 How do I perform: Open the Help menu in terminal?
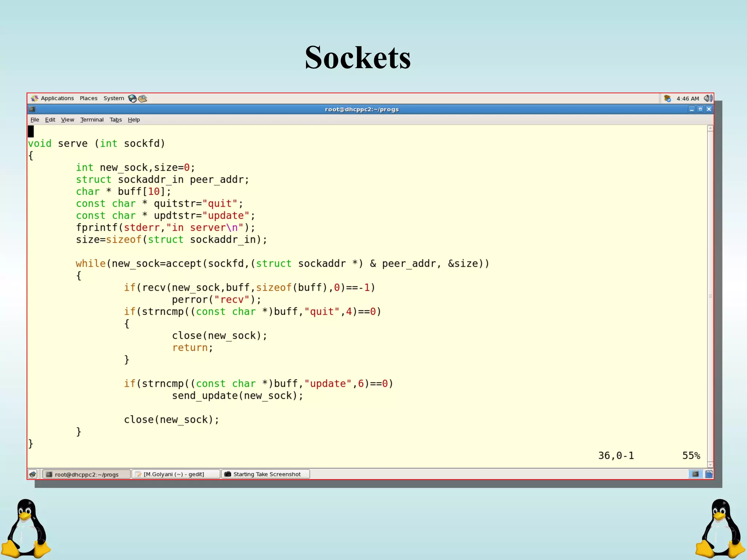134,120
